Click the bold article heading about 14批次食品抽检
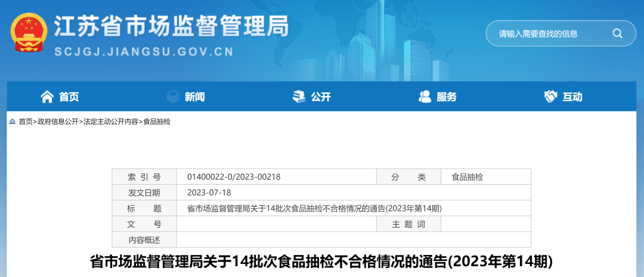 (321, 262)
